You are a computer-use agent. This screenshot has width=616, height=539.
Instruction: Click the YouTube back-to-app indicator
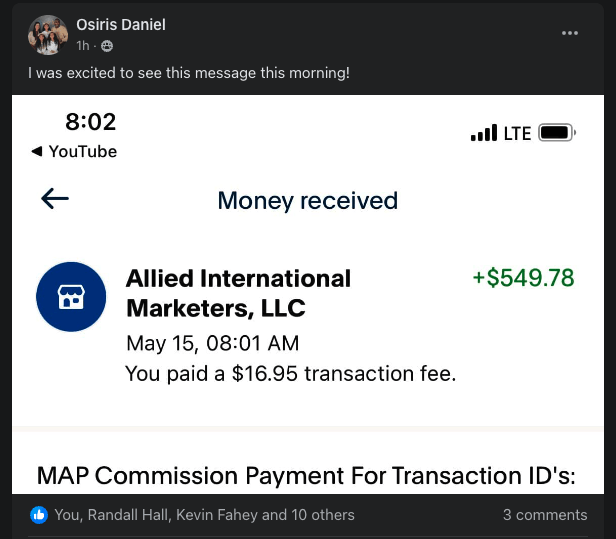[74, 151]
